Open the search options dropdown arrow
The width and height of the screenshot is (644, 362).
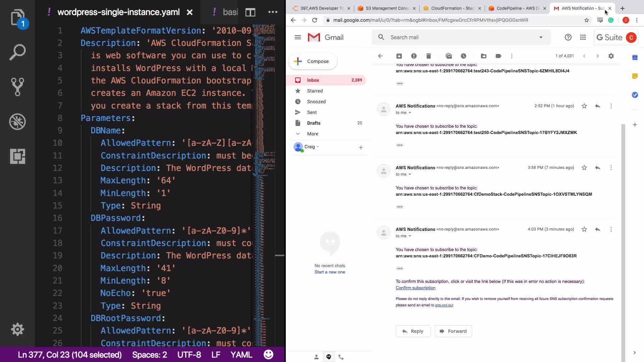pos(541,37)
